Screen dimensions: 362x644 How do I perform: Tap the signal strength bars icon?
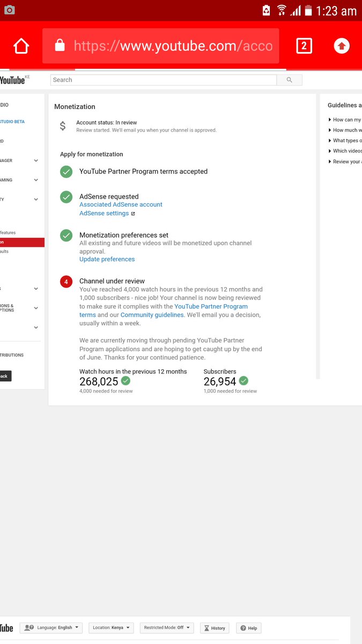tap(295, 10)
